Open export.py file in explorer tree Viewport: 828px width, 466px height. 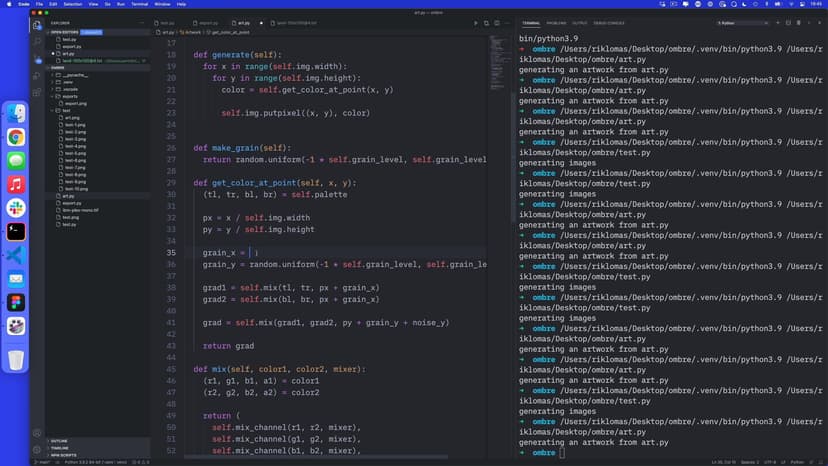[72, 203]
